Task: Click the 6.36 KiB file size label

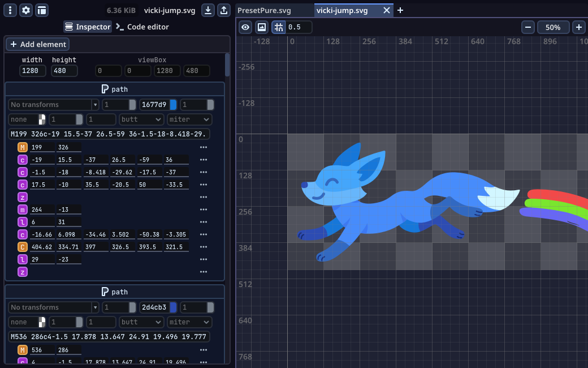Action: pos(121,11)
